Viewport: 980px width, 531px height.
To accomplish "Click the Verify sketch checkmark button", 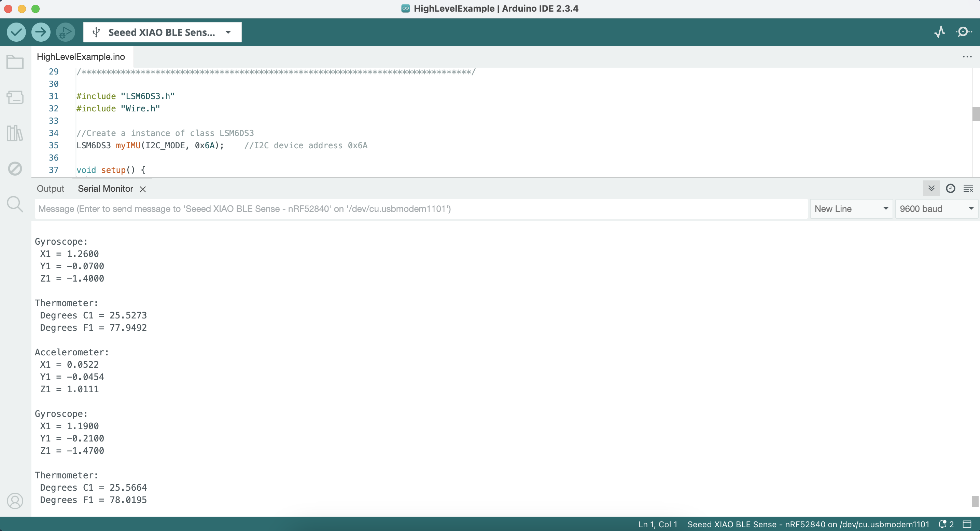I will coord(16,32).
